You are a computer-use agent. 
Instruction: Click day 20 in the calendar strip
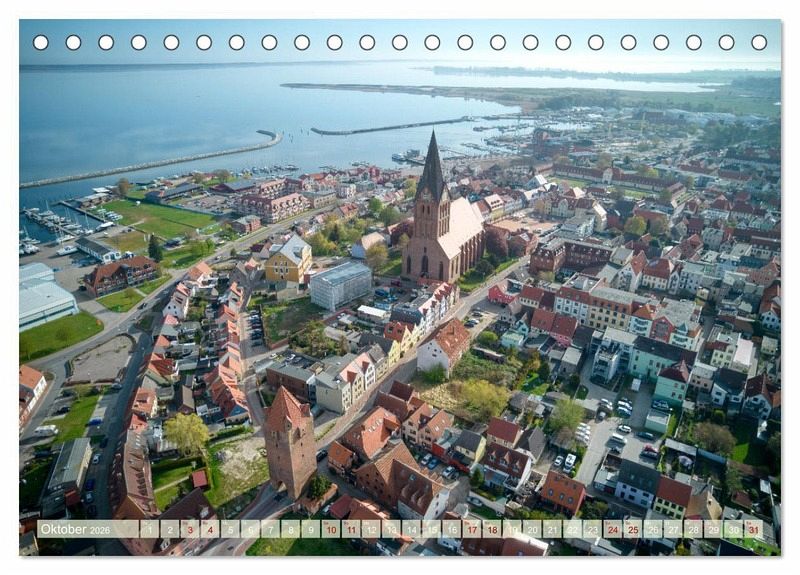click(532, 529)
